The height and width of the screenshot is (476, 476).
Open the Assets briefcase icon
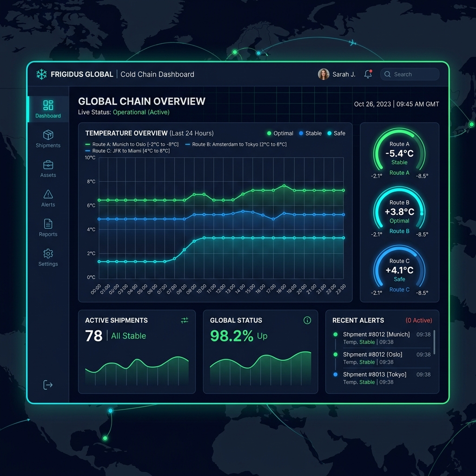(x=48, y=165)
